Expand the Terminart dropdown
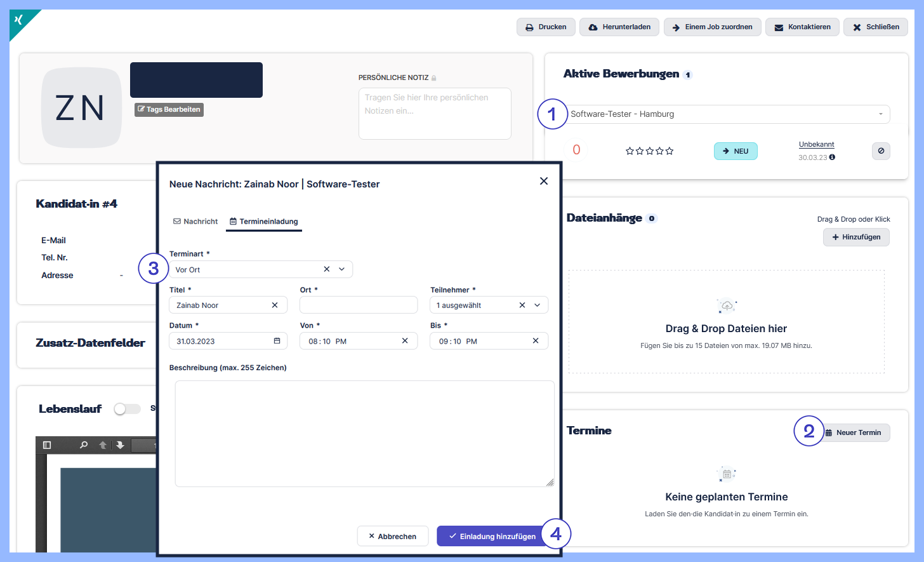The image size is (924, 562). coord(341,269)
